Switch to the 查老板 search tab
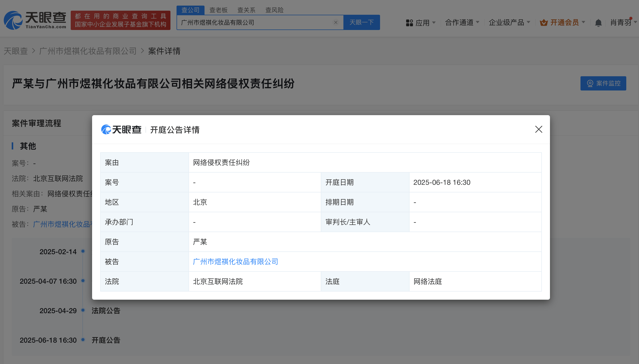Screen dimensions: 639x364 (218, 10)
